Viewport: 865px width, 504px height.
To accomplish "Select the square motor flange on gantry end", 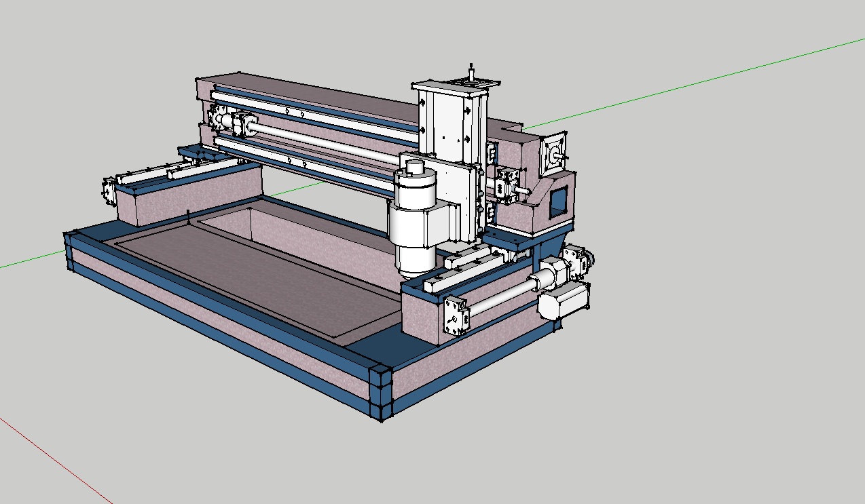I will [x=553, y=154].
